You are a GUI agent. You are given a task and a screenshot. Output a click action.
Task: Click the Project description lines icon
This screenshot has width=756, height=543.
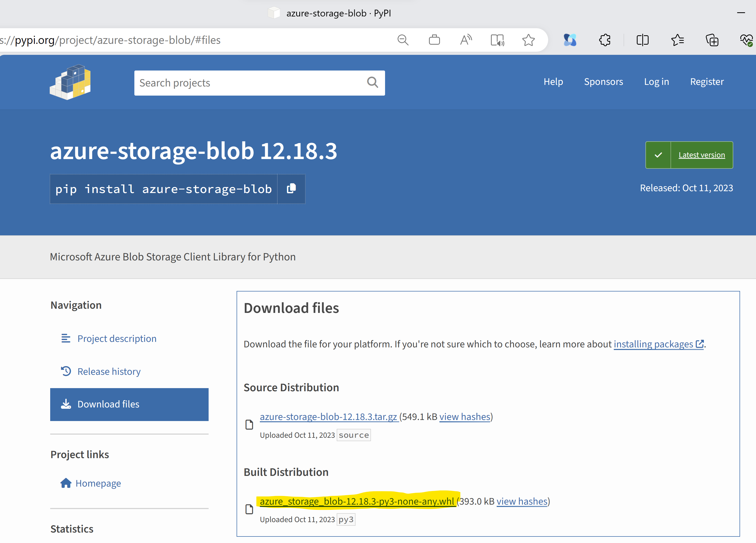[66, 338]
